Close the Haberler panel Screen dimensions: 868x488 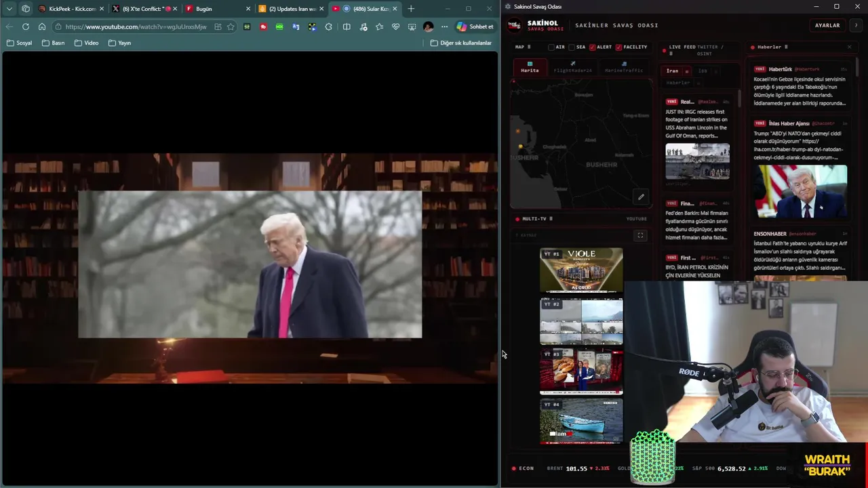(849, 47)
